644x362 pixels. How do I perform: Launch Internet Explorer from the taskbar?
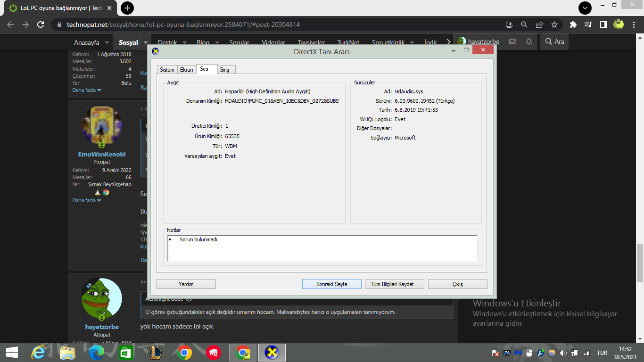point(38,353)
